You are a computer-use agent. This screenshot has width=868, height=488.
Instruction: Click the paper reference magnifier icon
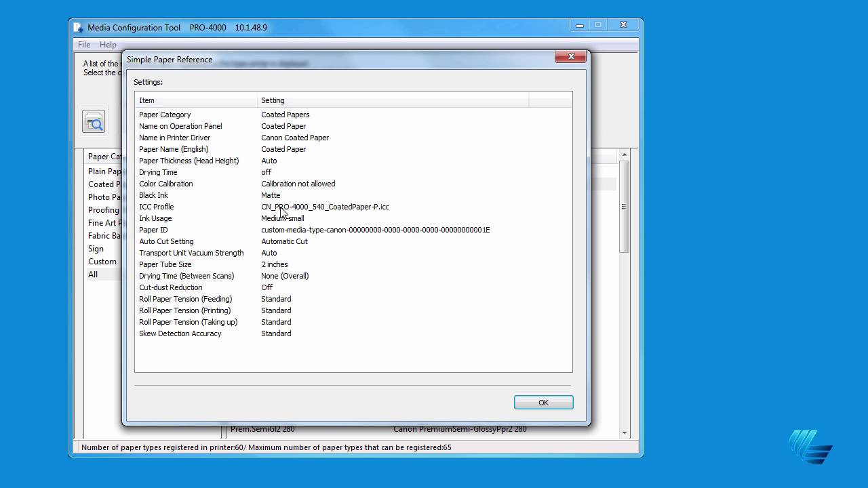tap(94, 122)
